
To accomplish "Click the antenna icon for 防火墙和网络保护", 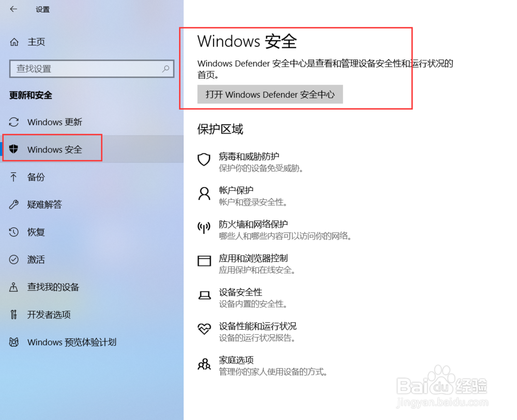I will click(x=204, y=227).
